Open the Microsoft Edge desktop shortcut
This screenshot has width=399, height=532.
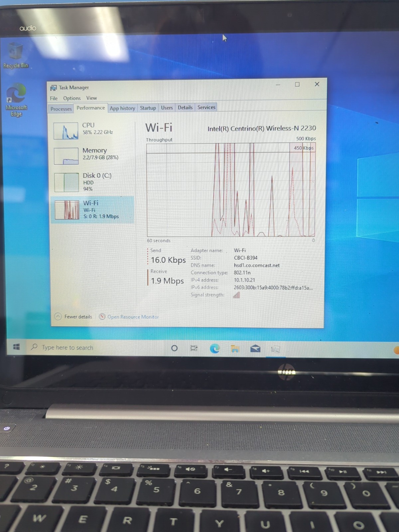[x=16, y=100]
